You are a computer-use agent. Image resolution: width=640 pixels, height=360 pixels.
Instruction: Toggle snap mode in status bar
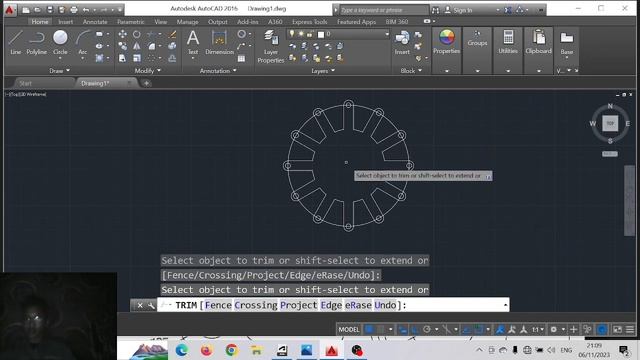click(x=381, y=329)
